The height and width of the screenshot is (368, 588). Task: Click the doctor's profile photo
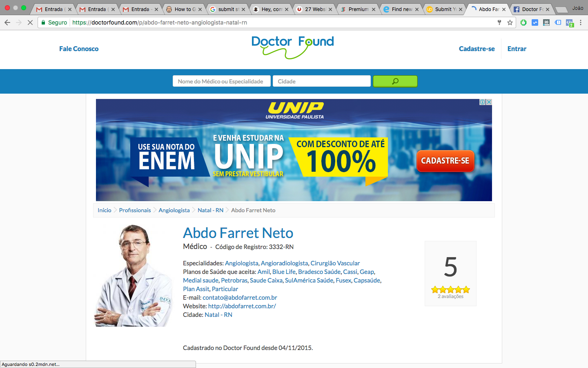[134, 276]
